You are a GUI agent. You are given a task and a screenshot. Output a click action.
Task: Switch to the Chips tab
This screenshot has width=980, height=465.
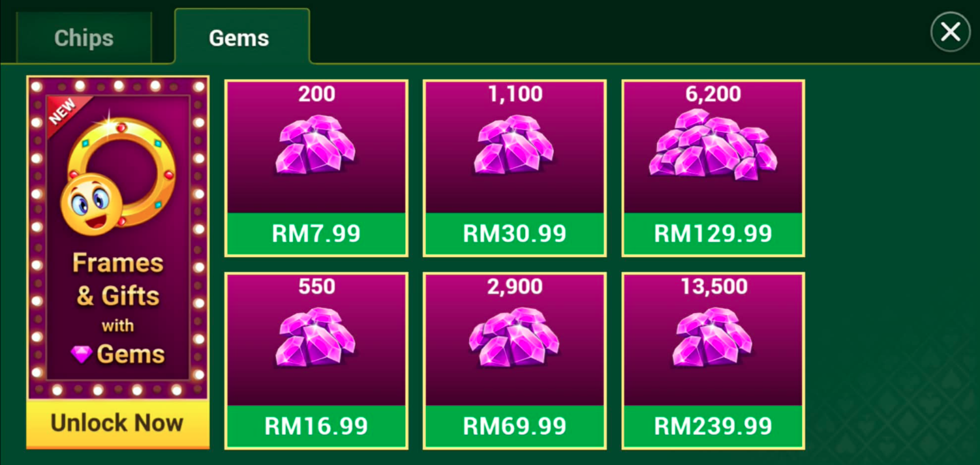(84, 38)
